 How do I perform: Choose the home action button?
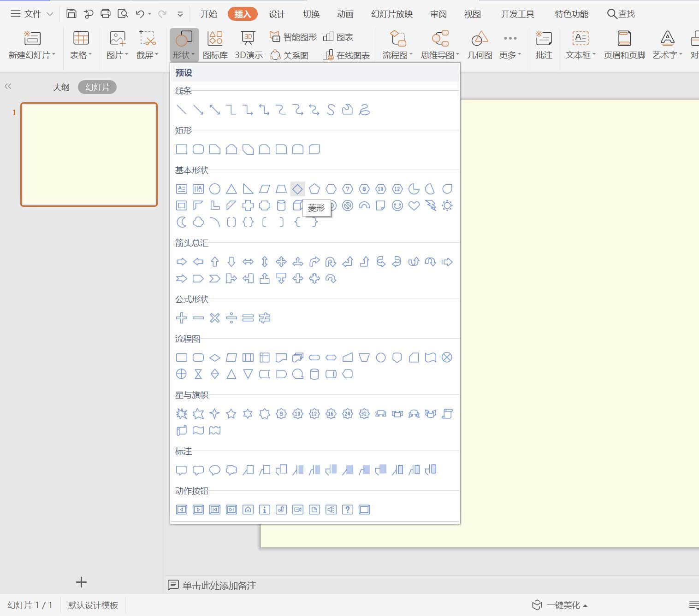[x=248, y=510]
